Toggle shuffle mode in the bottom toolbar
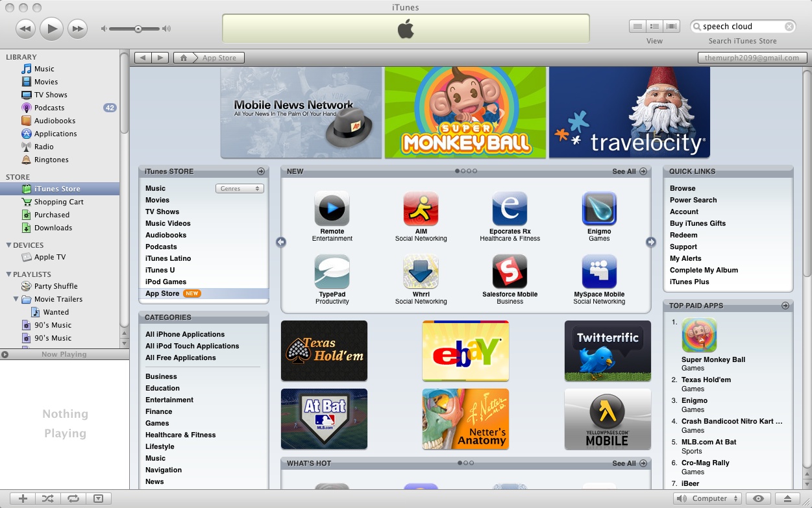The height and width of the screenshot is (508, 812). (x=47, y=498)
